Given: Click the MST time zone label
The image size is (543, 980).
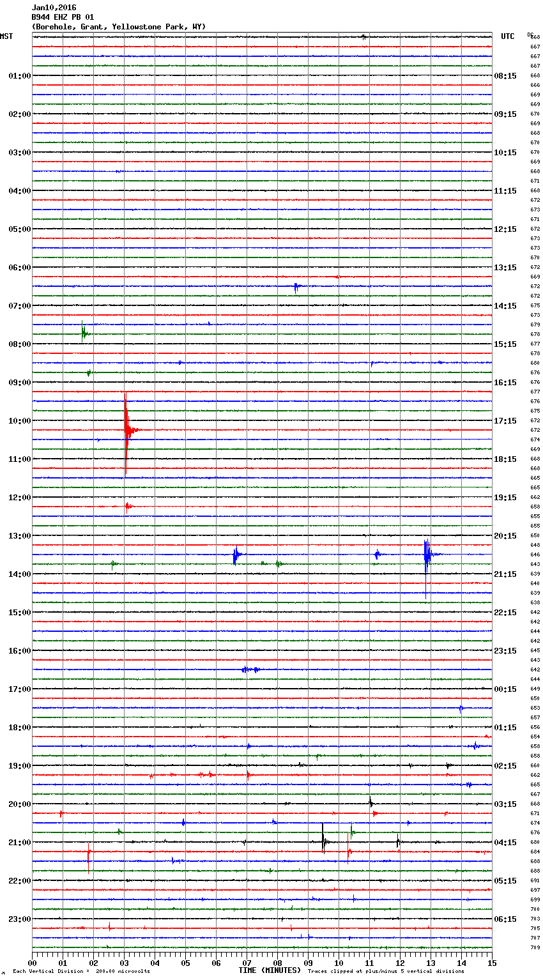Looking at the screenshot, I should click(6, 36).
